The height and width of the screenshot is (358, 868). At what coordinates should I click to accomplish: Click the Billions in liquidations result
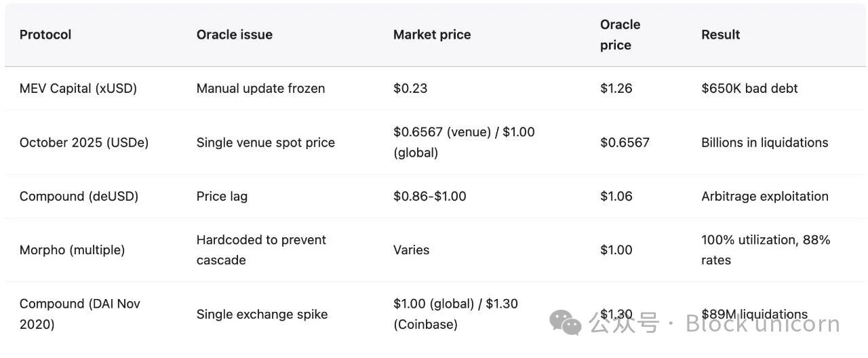764,142
